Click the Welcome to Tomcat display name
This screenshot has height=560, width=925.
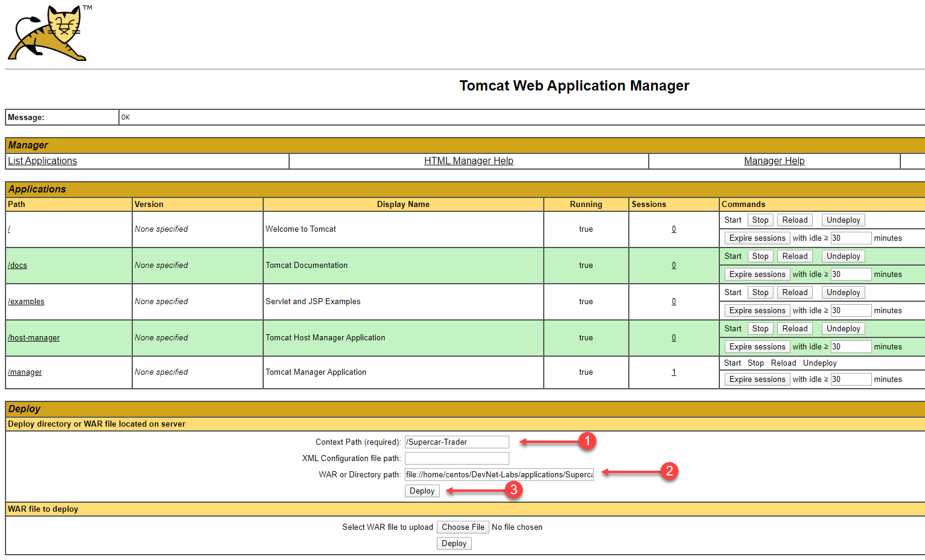tap(300, 229)
